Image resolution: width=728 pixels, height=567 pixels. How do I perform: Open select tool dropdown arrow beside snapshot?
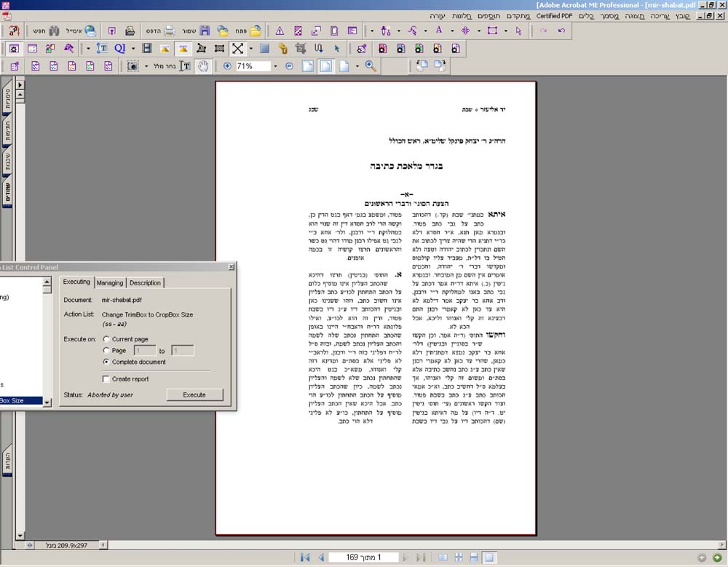146,66
